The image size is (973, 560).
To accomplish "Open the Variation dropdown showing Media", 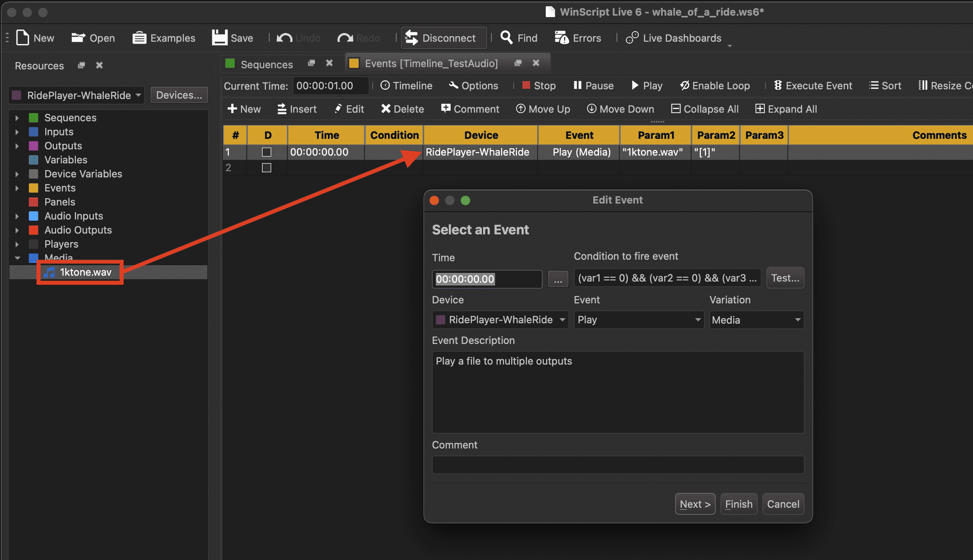I will tap(756, 320).
